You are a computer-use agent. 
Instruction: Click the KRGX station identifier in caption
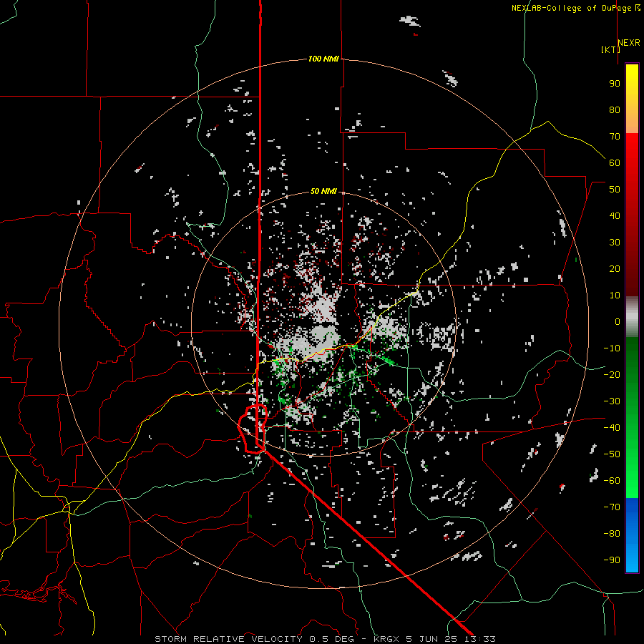(387, 639)
